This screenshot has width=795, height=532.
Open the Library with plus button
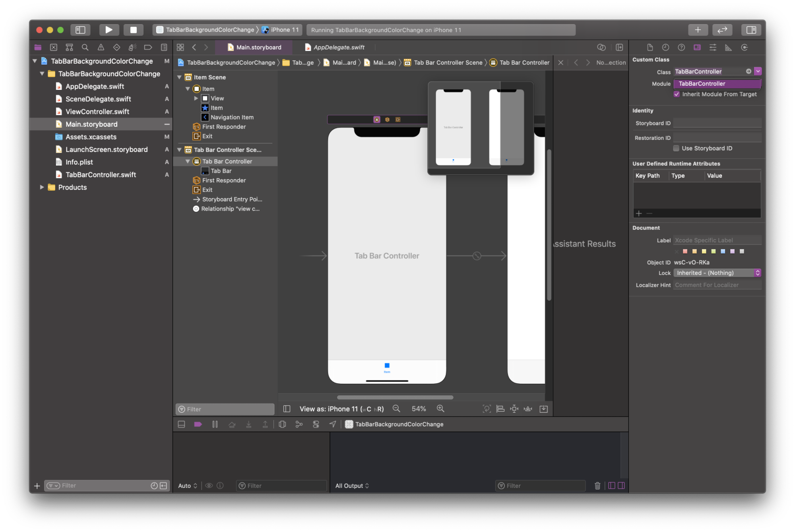pos(698,30)
